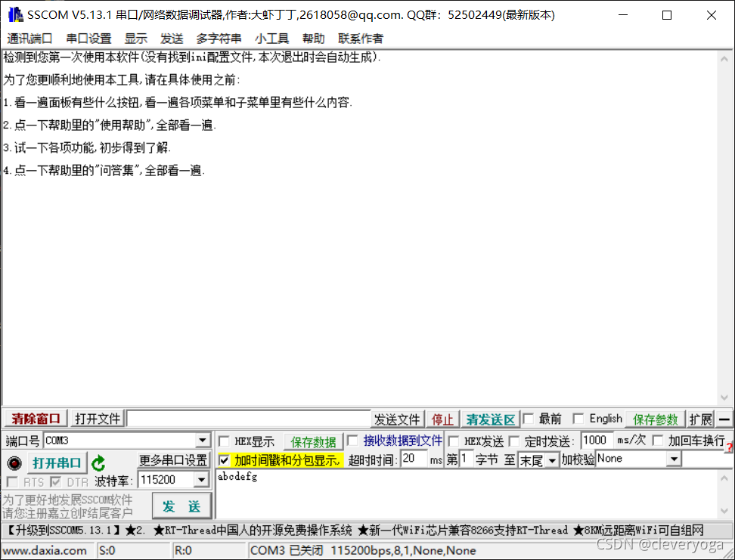Open the 串口设置 menu
Image resolution: width=735 pixels, height=560 pixels.
pyautogui.click(x=88, y=39)
